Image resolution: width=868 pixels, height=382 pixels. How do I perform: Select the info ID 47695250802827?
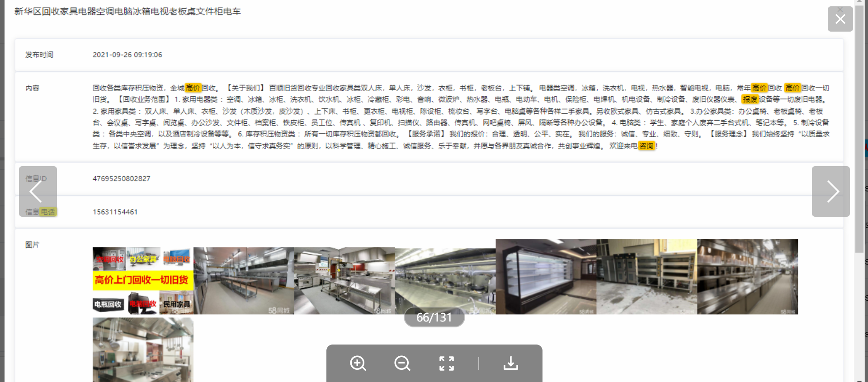(x=122, y=178)
